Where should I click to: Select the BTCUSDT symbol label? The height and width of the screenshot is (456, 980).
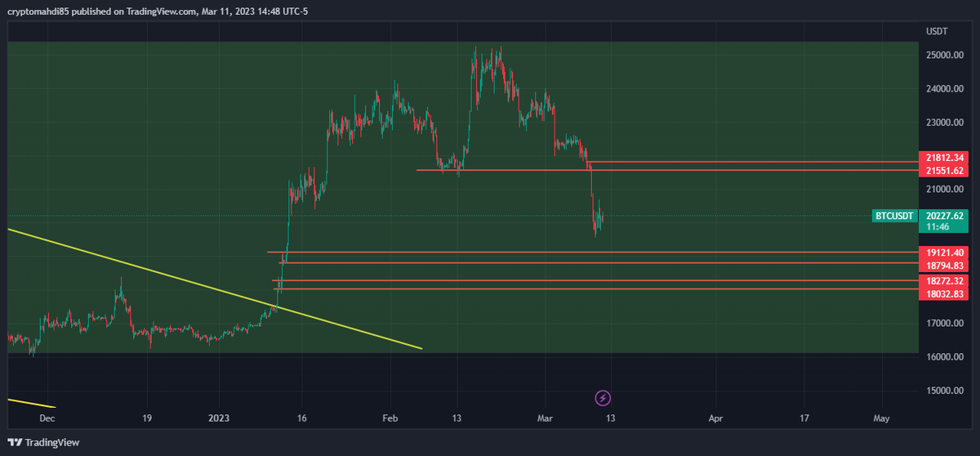tap(893, 216)
